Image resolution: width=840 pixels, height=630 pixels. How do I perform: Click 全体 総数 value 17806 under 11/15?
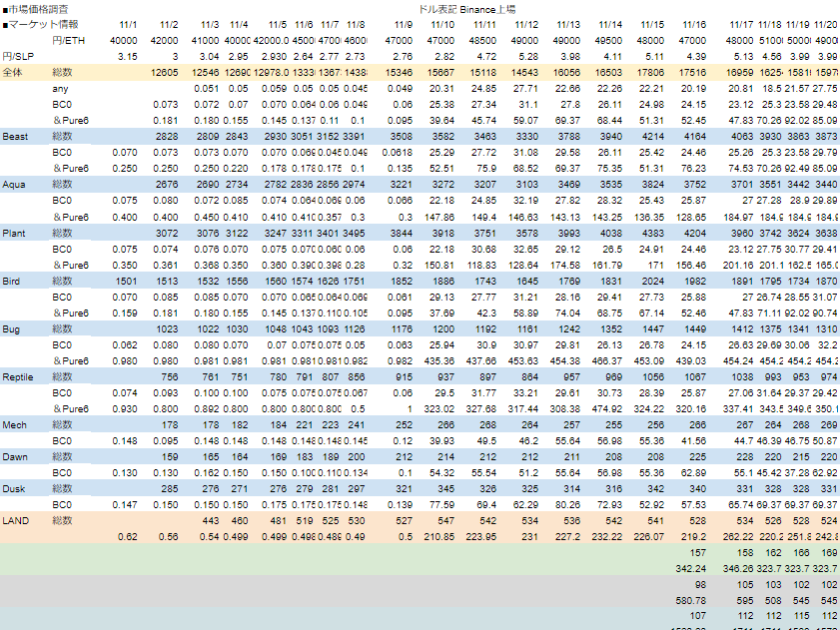tap(650, 73)
